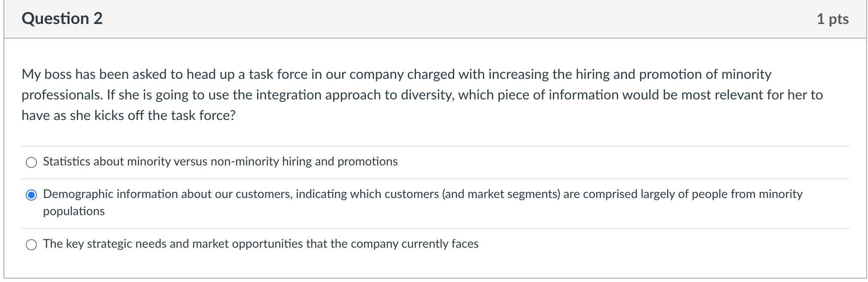Click the text 'Statistics about minority versus non-minority hiring and promotions'

[220, 162]
